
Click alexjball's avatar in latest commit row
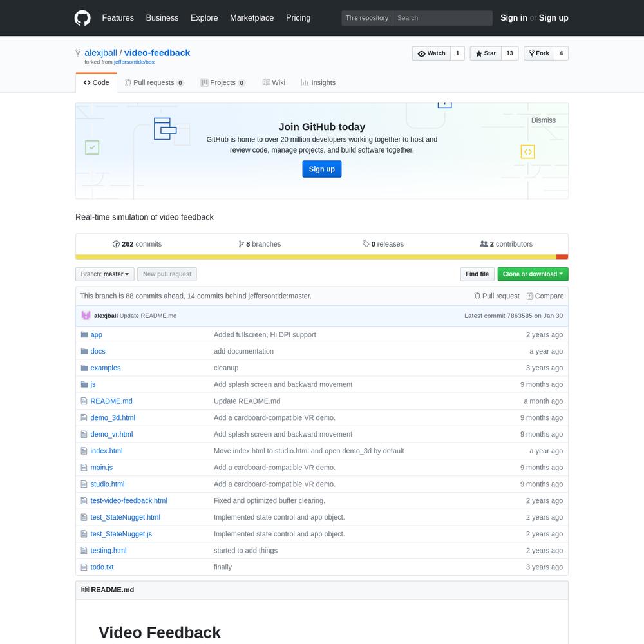pos(86,316)
